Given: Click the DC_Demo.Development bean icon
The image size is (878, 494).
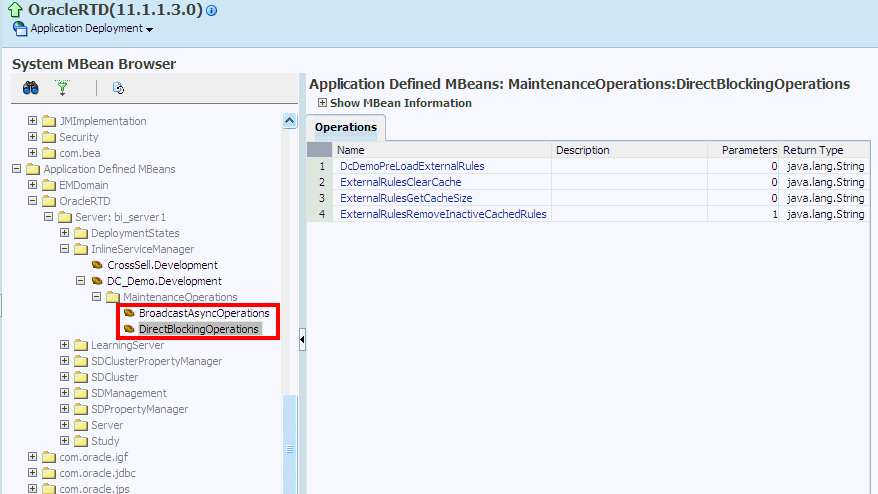Looking at the screenshot, I should (97, 281).
